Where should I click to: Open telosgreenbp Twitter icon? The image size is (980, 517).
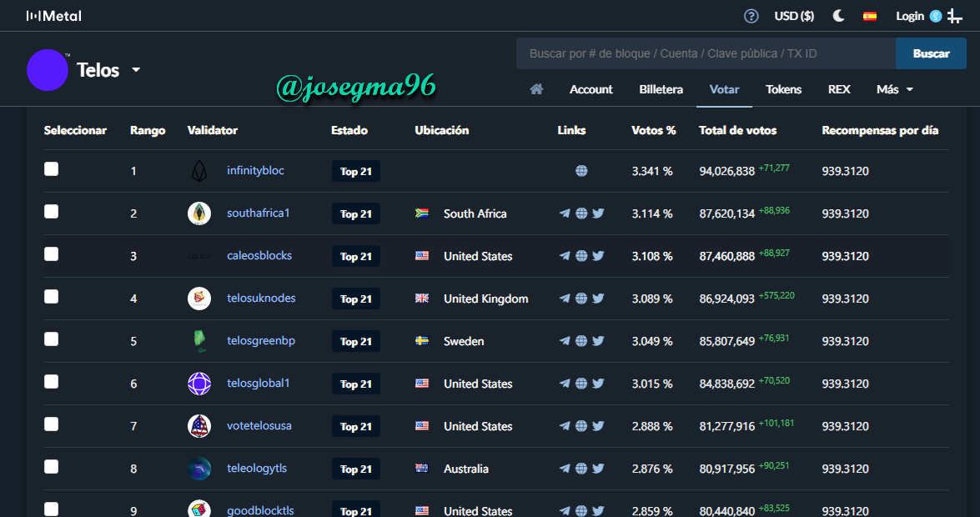[598, 341]
